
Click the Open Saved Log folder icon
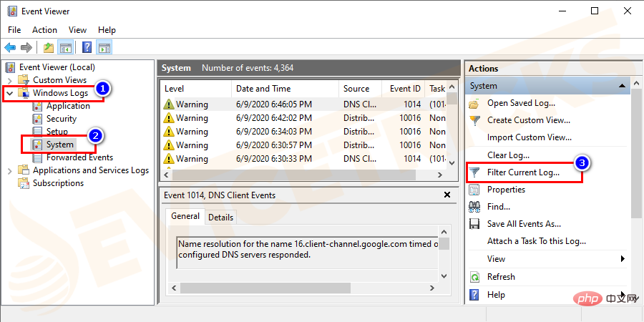click(x=474, y=103)
